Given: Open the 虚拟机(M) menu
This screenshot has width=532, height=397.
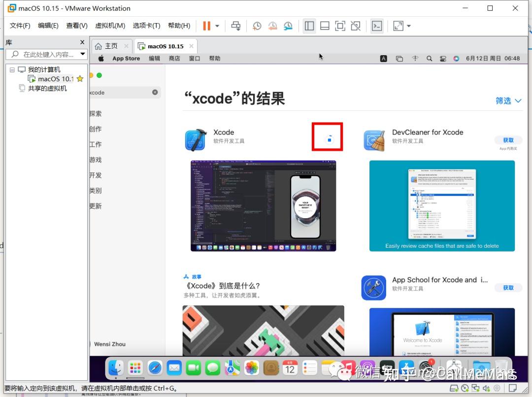Looking at the screenshot, I should click(x=110, y=26).
